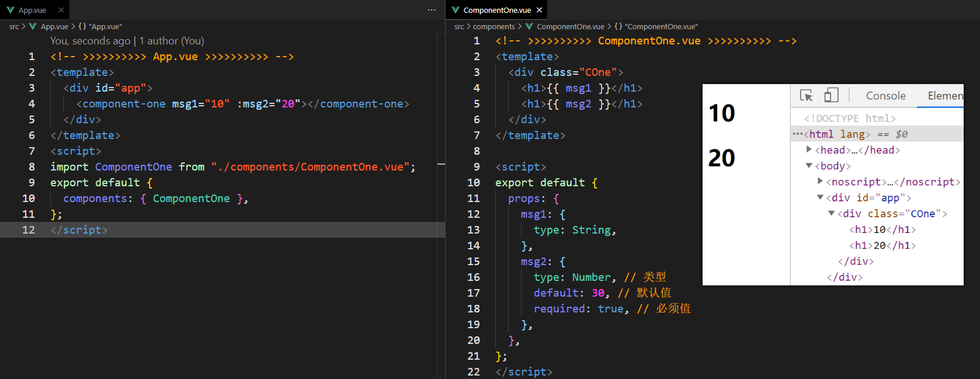Viewport: 980px width, 379px height.
Task: Expand the noscript node in DevTools
Action: point(820,181)
